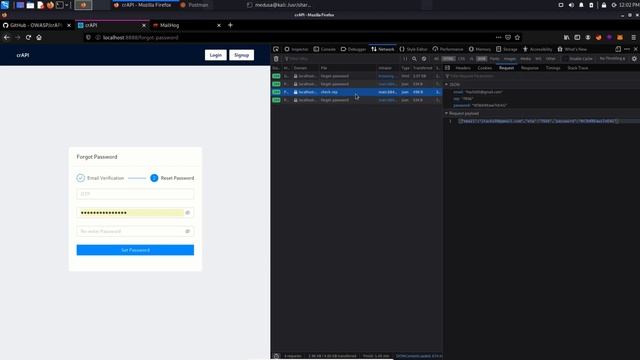Collapse the JSON section expander

pyautogui.click(x=447, y=84)
